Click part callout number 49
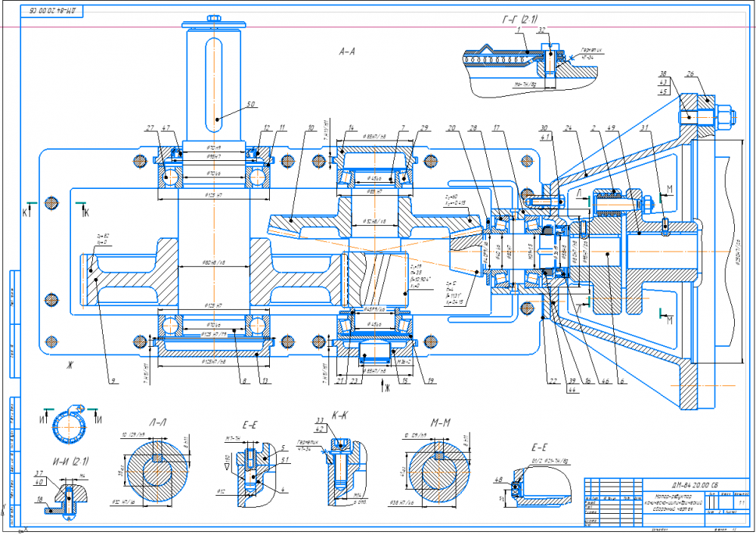The image size is (756, 535). click(611, 128)
